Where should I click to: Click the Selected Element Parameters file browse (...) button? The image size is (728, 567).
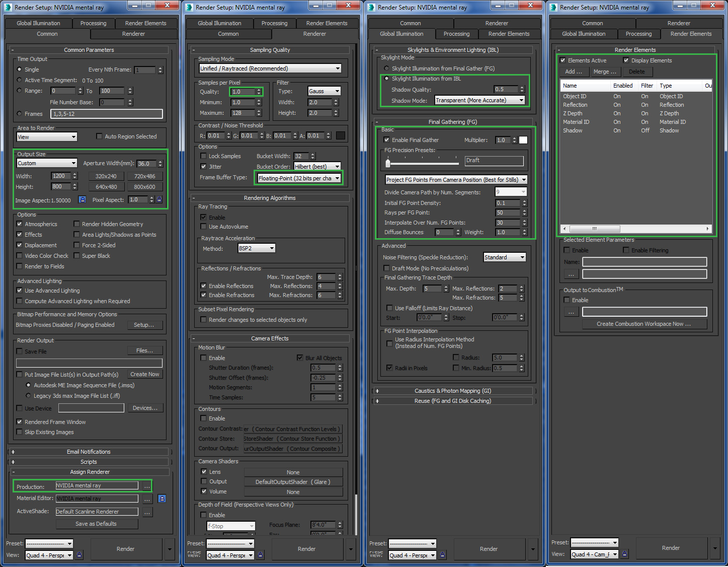pos(571,274)
